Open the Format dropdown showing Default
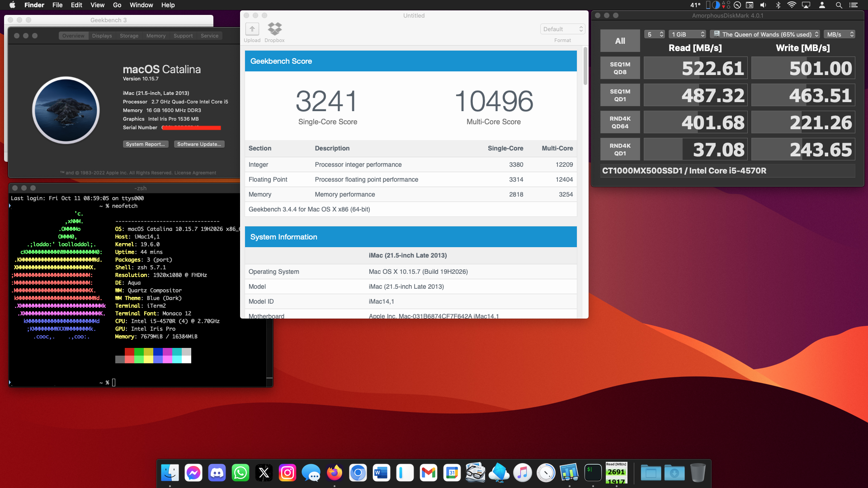The height and width of the screenshot is (488, 868). click(x=562, y=29)
